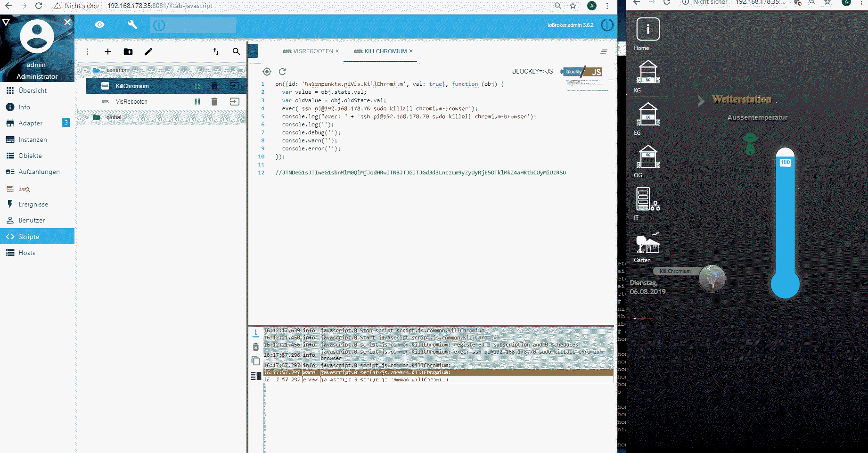868x453 pixels.
Task: Click browser back arrow in left window
Action: (x=8, y=6)
